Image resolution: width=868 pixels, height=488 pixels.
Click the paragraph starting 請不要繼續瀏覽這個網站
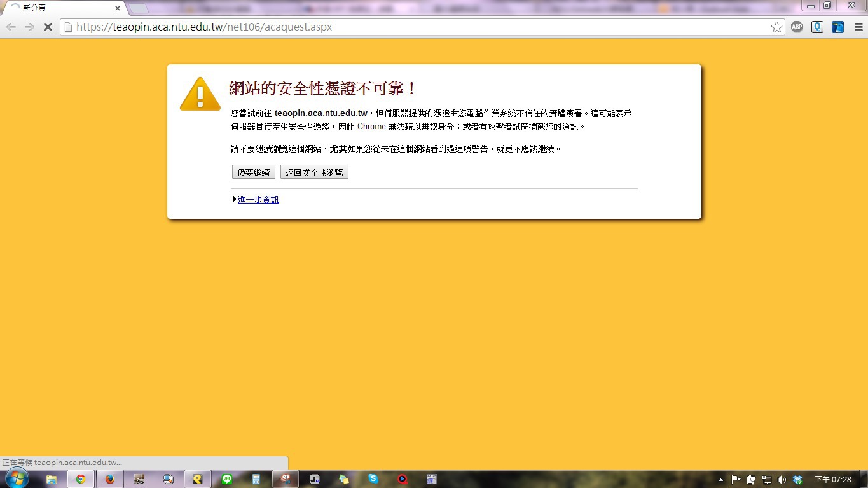396,149
